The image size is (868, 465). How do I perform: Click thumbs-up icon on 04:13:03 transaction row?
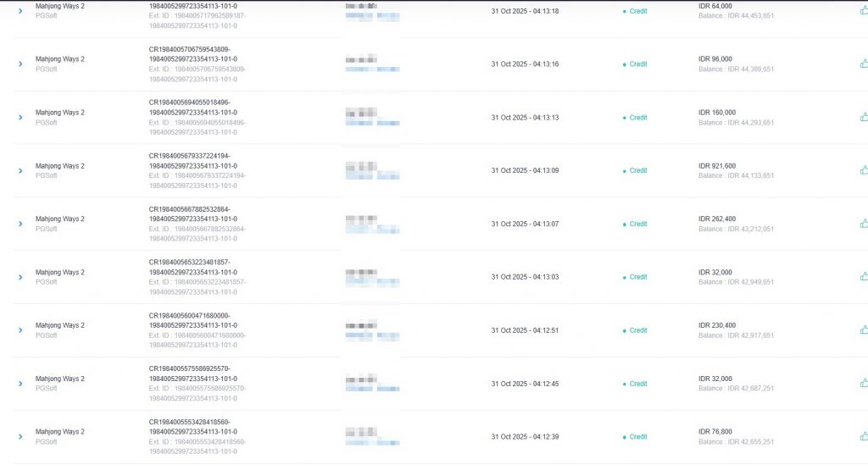[863, 276]
